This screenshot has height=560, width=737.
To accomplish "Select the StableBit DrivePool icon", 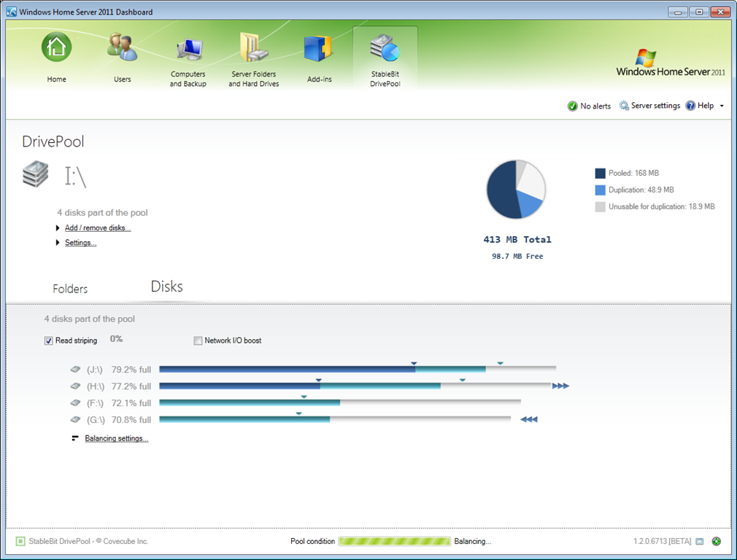I will click(385, 48).
